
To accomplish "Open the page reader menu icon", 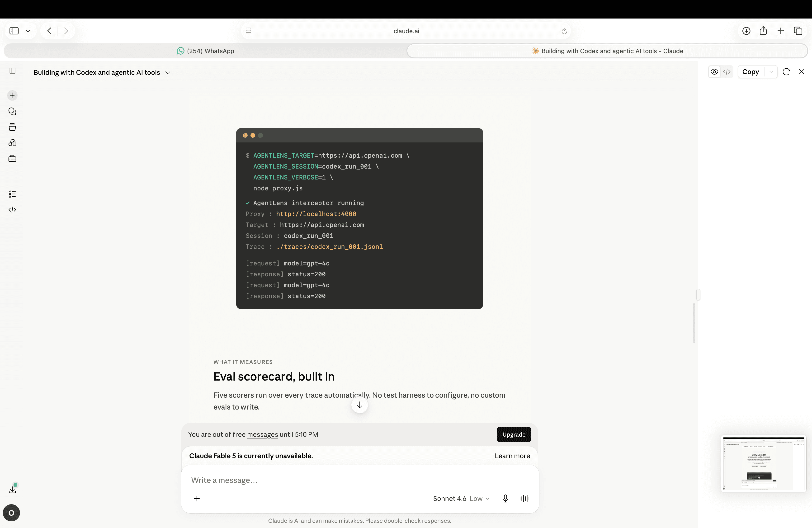I will (248, 31).
